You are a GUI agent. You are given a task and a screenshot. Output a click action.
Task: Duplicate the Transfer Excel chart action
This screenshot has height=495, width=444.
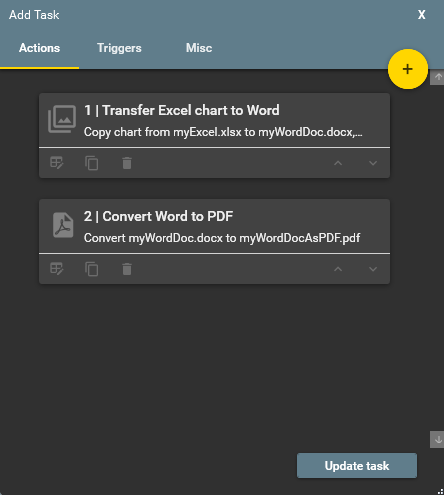pos(92,163)
